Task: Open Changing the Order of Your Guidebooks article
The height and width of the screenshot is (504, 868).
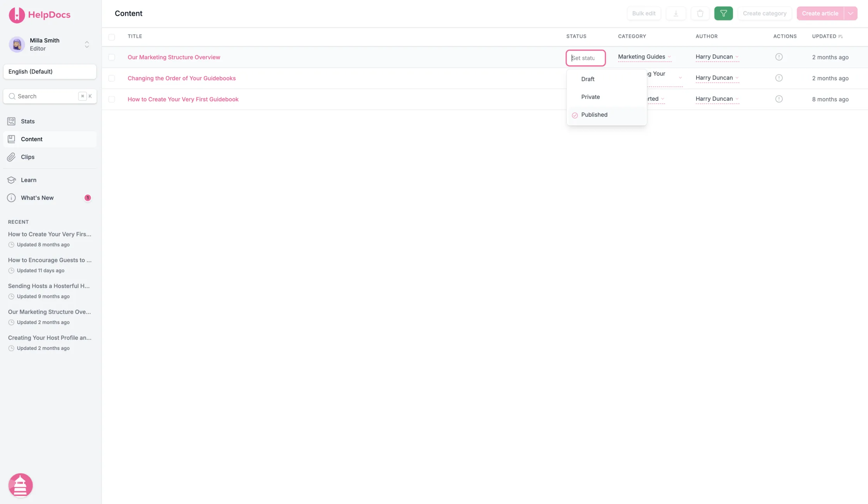Action: pos(181,78)
